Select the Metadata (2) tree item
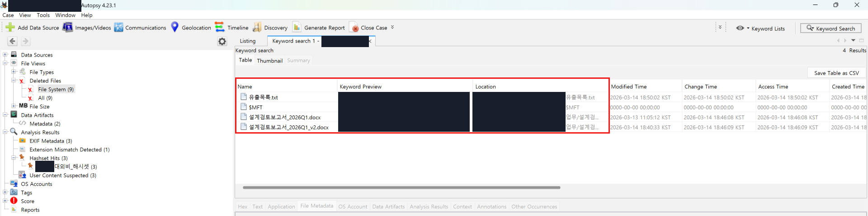868x216 pixels. pos(45,124)
